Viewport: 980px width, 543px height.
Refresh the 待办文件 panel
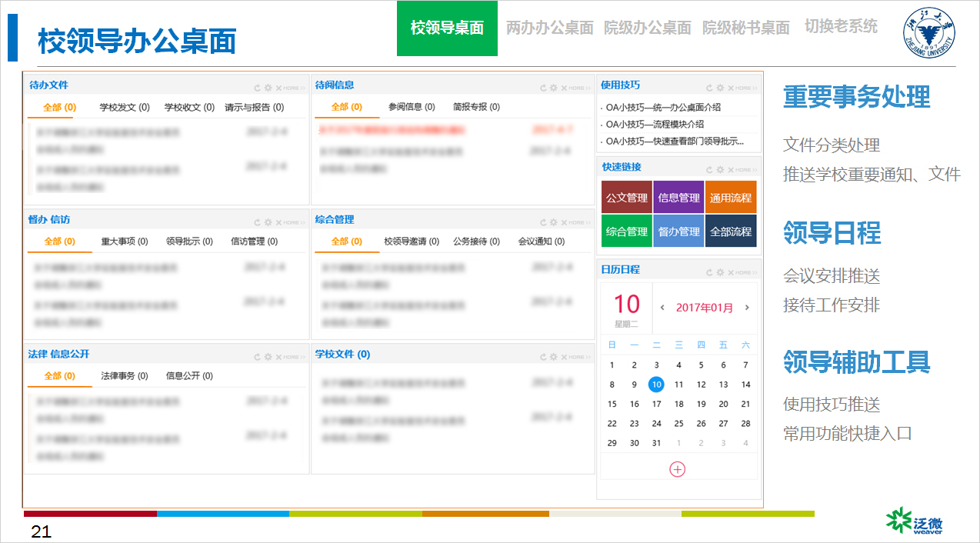point(257,88)
